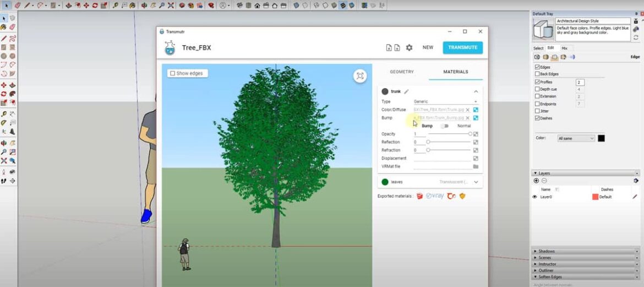Image resolution: width=644 pixels, height=287 pixels.
Task: Open Face Settings icon in Edit tab
Action: pyautogui.click(x=545, y=57)
